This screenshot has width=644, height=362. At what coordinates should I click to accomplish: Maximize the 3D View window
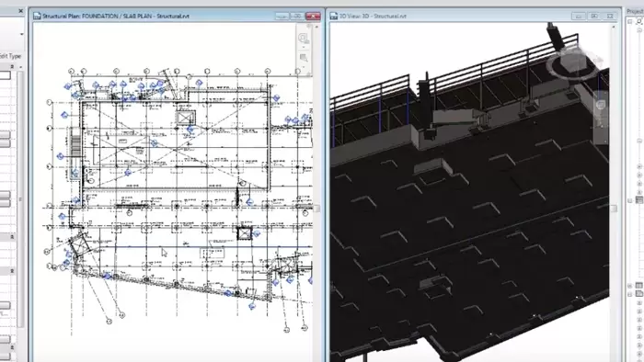coord(594,16)
